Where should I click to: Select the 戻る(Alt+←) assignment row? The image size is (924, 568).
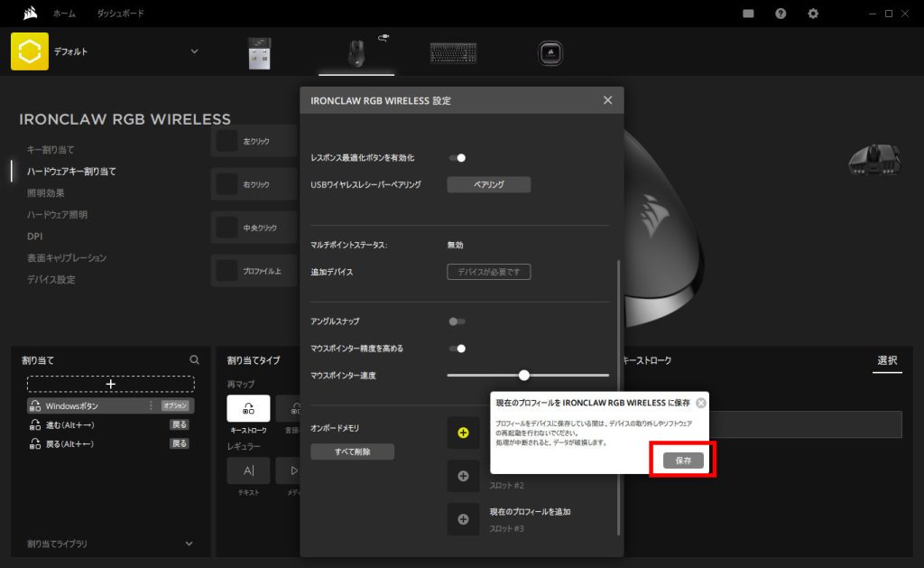point(111,443)
